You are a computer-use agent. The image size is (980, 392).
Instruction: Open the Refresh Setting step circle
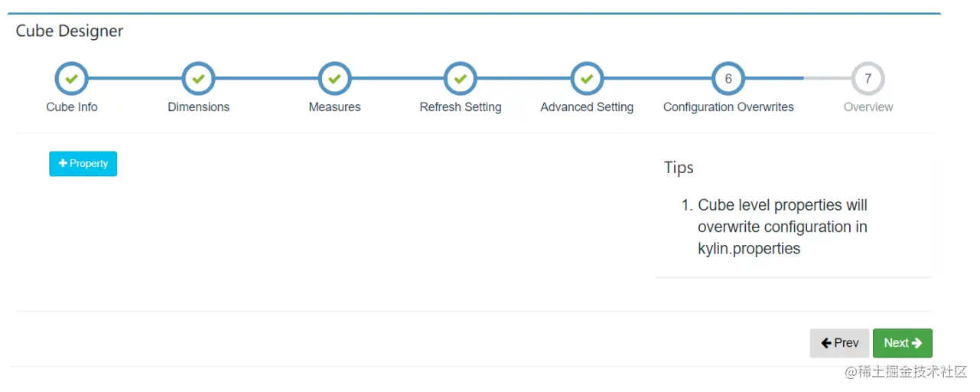pos(461,79)
